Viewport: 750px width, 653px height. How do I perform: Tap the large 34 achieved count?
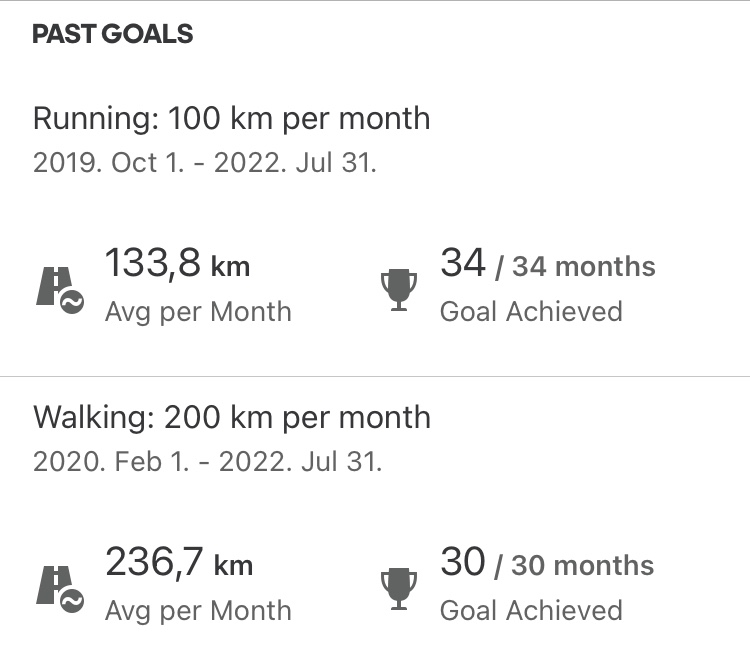(x=462, y=264)
